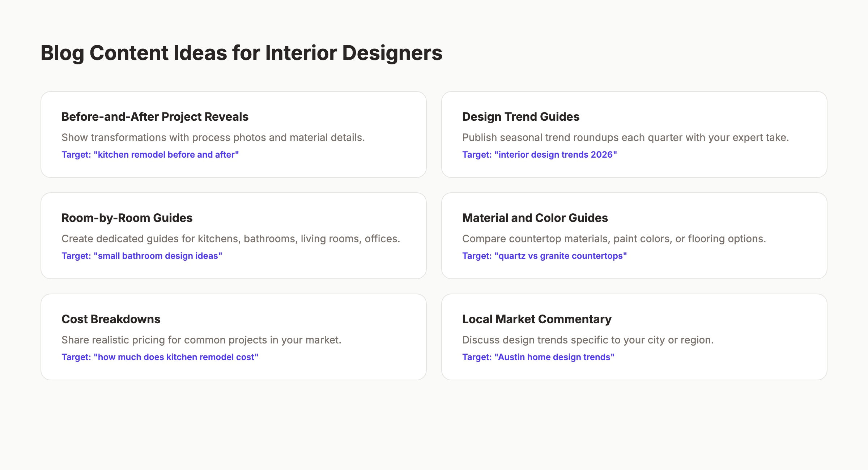The height and width of the screenshot is (470, 868).
Task: Open the Material and Color Guides card
Action: click(x=634, y=236)
